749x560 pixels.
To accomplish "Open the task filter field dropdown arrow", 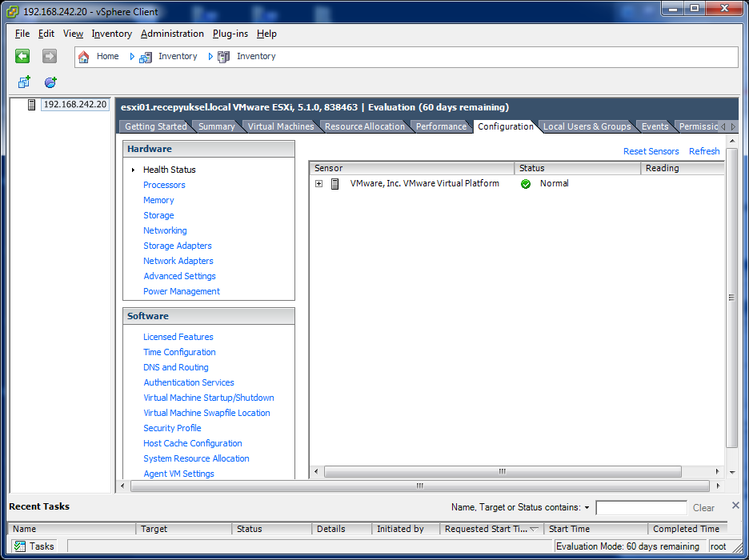I will tap(587, 507).
